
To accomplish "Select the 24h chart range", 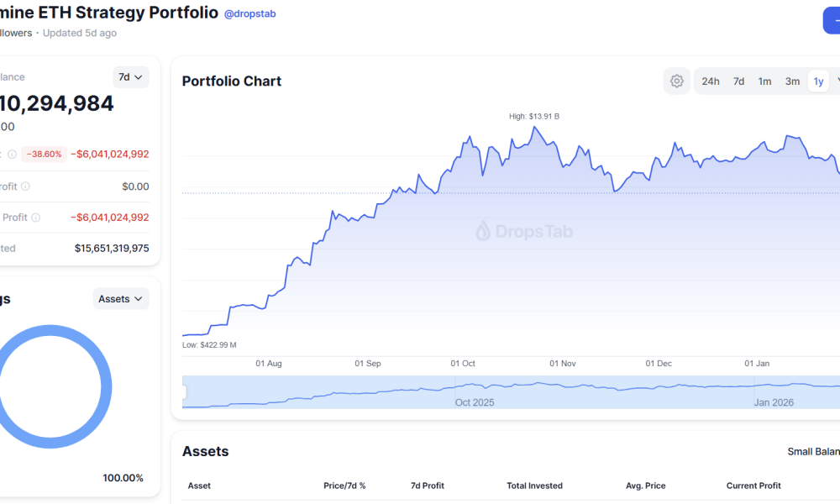I will [711, 81].
